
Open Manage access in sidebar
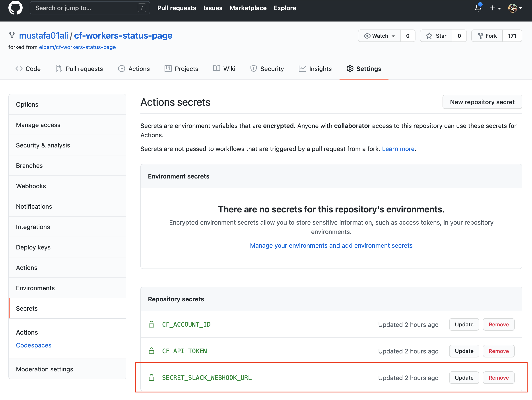pyautogui.click(x=67, y=125)
